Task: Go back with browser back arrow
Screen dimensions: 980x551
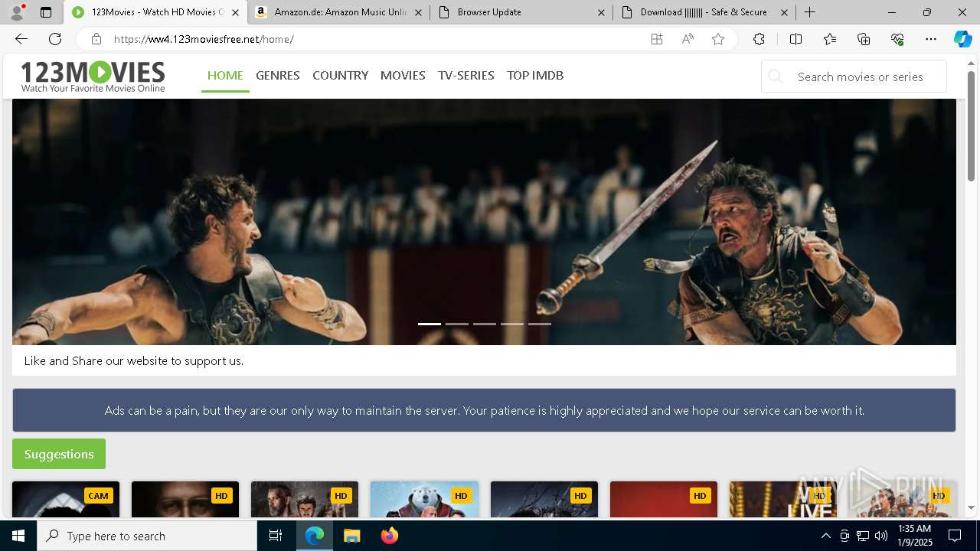Action: [x=21, y=39]
